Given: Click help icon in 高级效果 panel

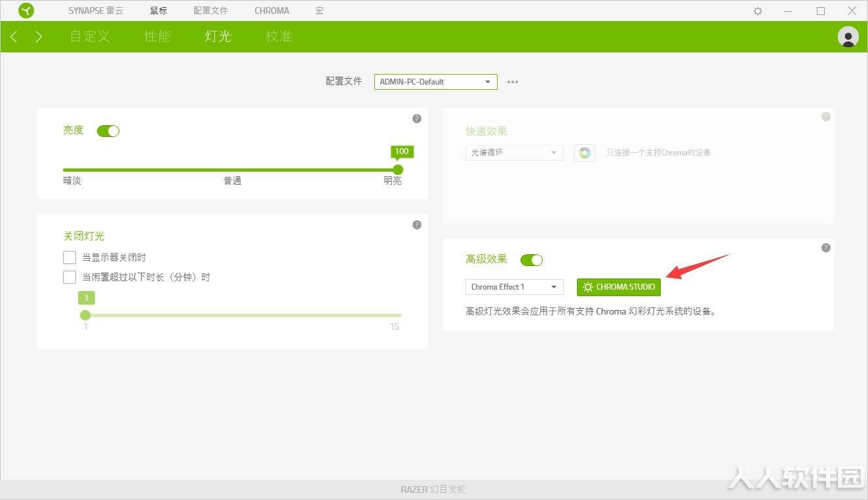Looking at the screenshot, I should coord(826,248).
